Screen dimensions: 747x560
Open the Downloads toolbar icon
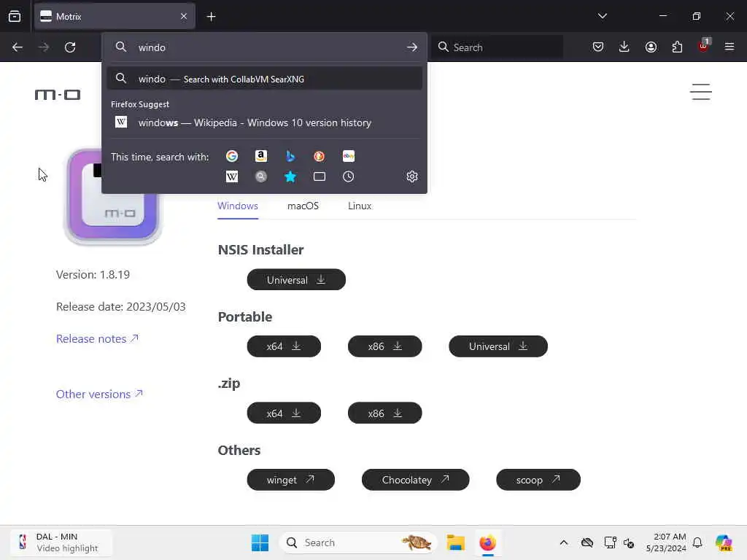tap(624, 47)
